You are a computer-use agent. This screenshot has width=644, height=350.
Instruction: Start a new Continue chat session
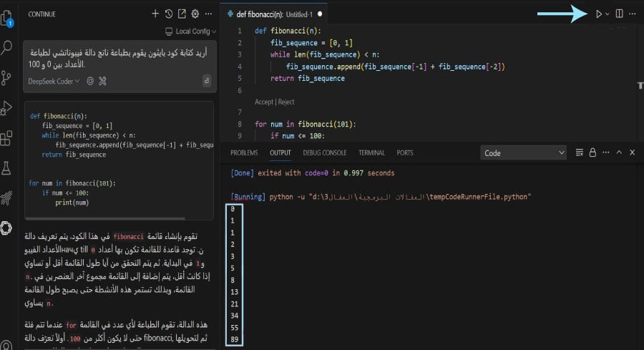pyautogui.click(x=155, y=14)
